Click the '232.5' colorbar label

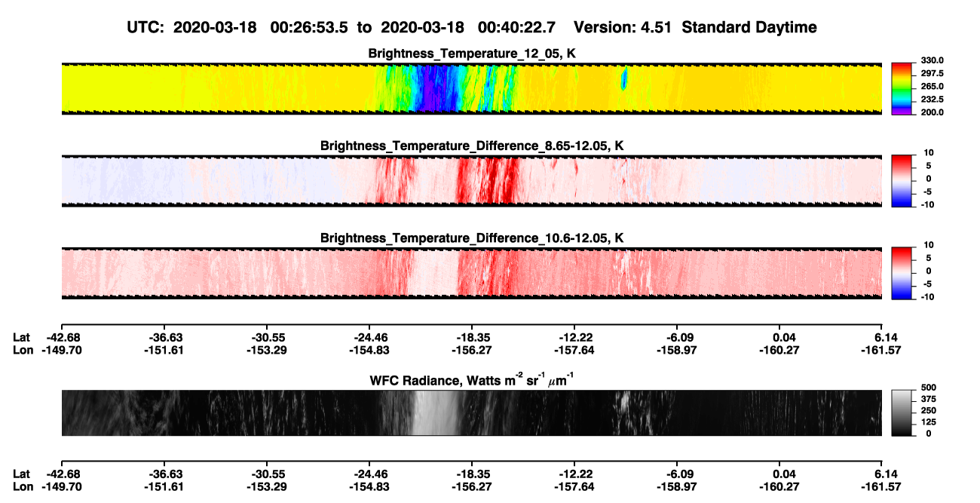point(932,99)
